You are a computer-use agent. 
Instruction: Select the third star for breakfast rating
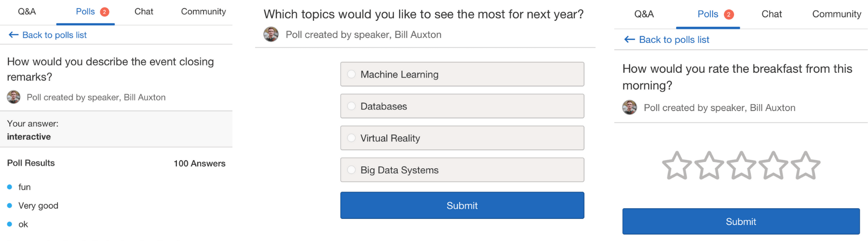point(741,166)
